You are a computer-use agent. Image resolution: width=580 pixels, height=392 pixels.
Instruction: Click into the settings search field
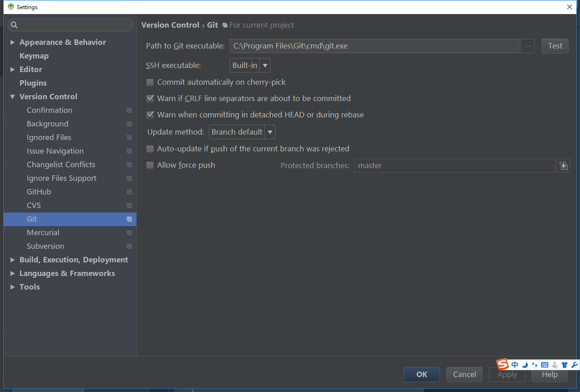coord(70,25)
